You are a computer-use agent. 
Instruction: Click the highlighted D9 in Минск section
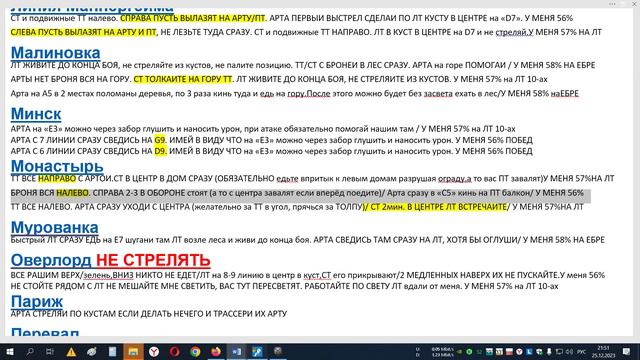click(160, 151)
